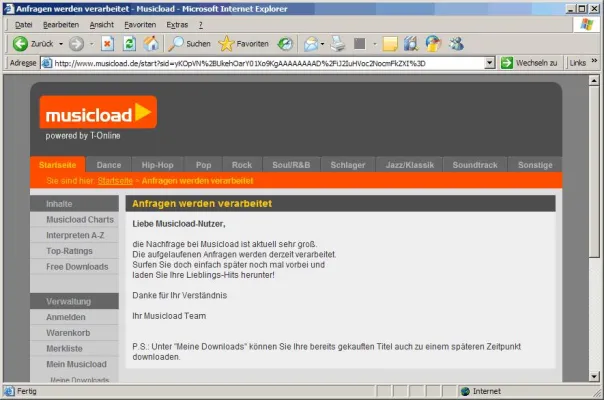The width and height of the screenshot is (604, 400).
Task: Refresh the page with the reload icon
Action: click(x=129, y=44)
